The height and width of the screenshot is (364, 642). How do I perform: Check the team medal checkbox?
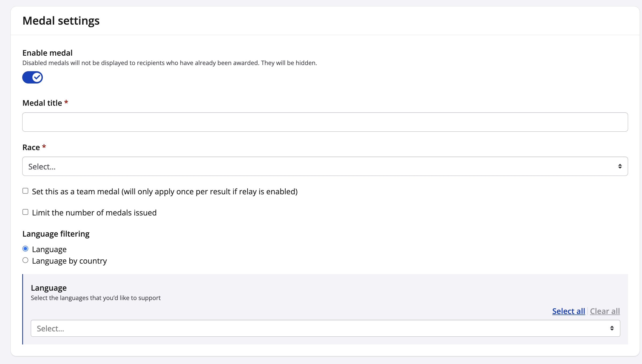(25, 191)
